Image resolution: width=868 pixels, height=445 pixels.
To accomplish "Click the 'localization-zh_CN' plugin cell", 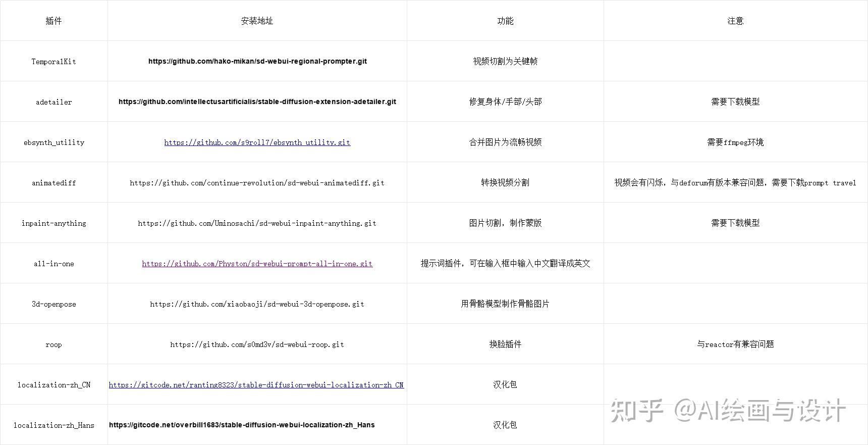I will pos(53,385).
